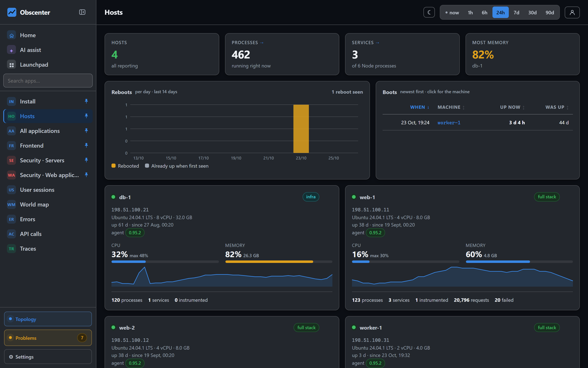Unpin All applications pin icon
The image size is (588, 368).
[86, 131]
